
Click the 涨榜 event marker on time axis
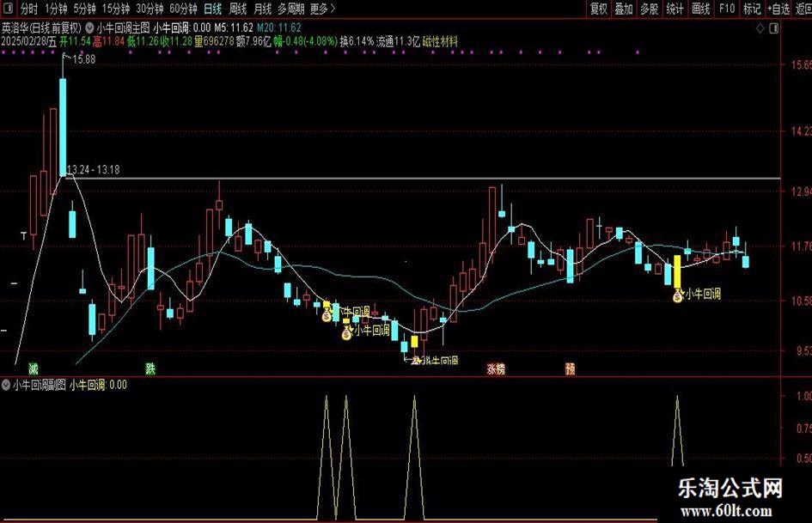(x=496, y=368)
